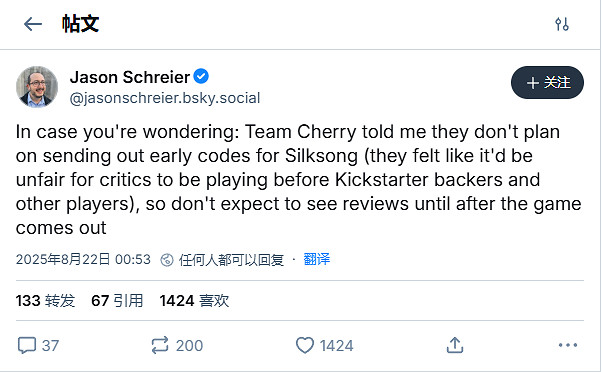Open Jason Schreier's profile avatar
Viewport: 602px width, 372px height.
[37, 87]
